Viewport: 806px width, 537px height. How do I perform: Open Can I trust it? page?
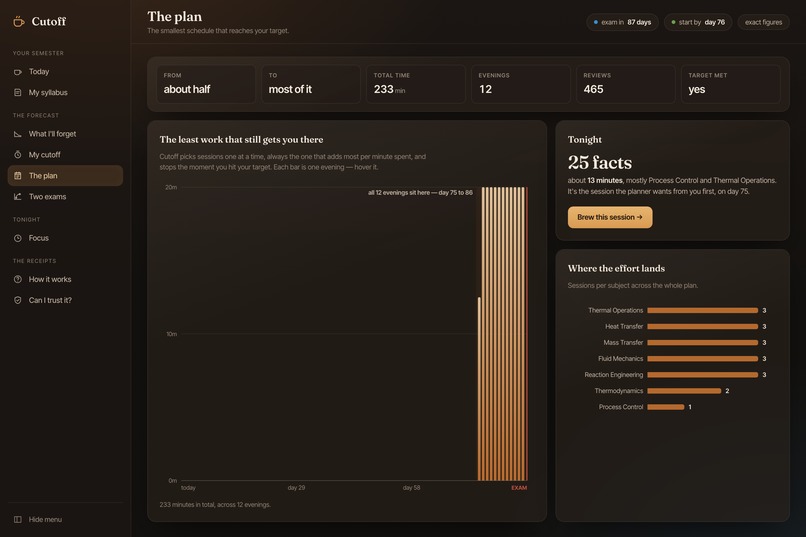[65, 300]
